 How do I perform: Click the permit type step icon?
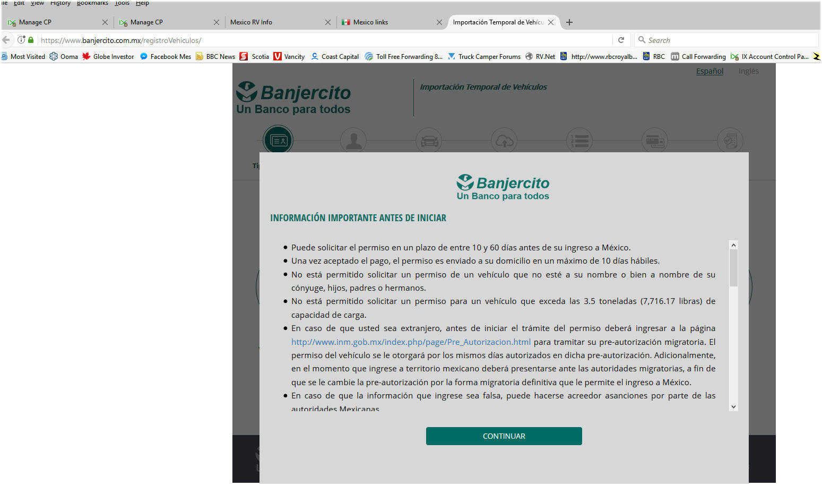(278, 141)
